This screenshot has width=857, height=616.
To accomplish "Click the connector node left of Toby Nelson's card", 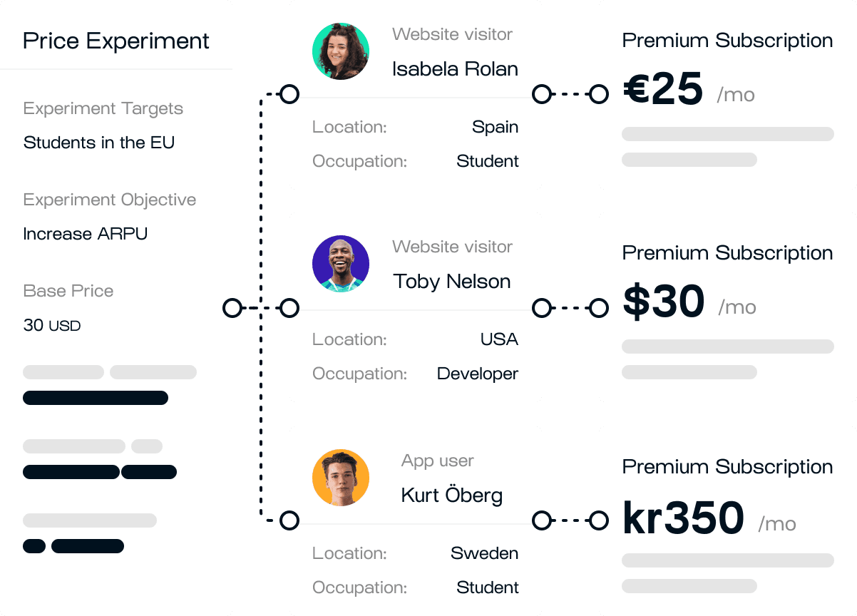I will 289,308.
